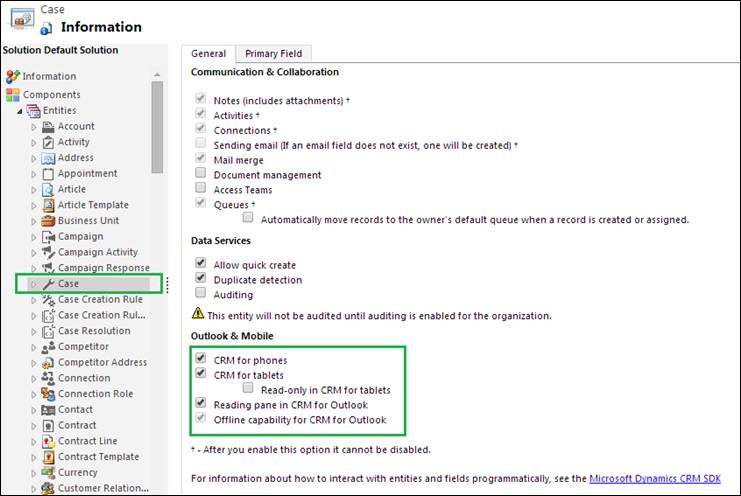Click the Address entity icon

pyautogui.click(x=48, y=158)
